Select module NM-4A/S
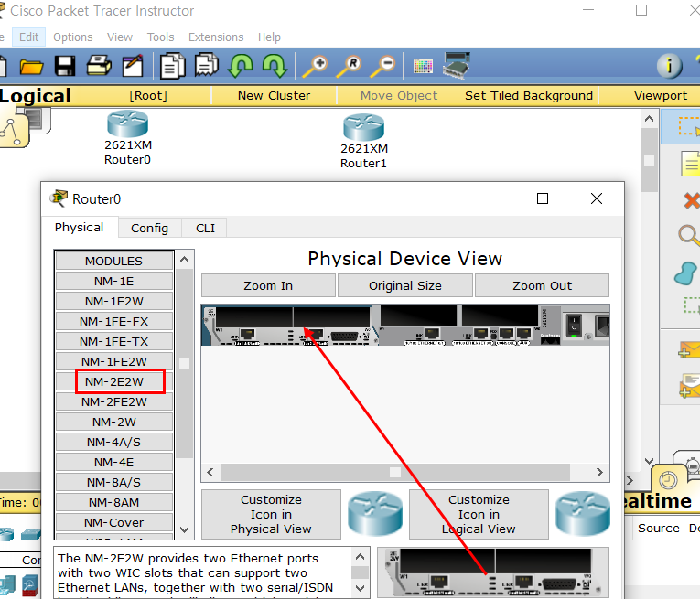 pyautogui.click(x=113, y=442)
